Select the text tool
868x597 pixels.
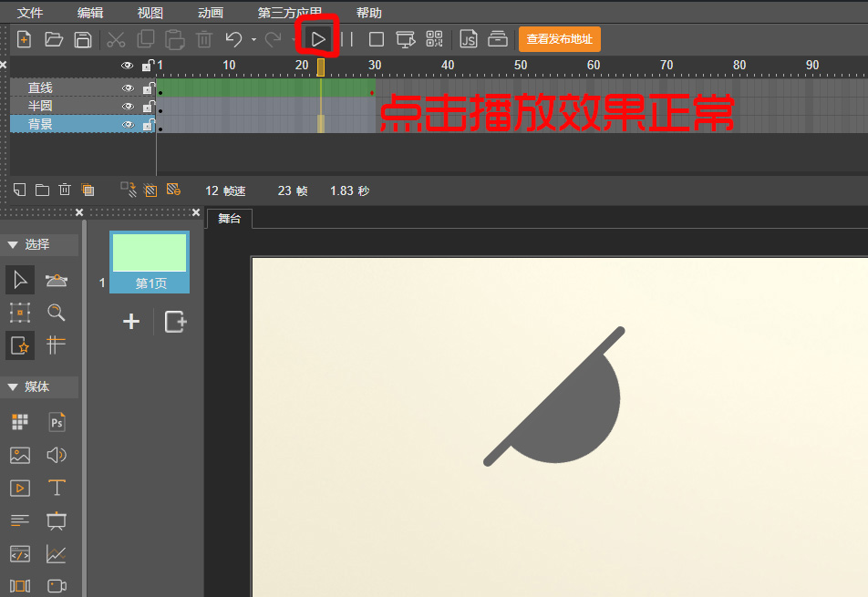coord(57,488)
